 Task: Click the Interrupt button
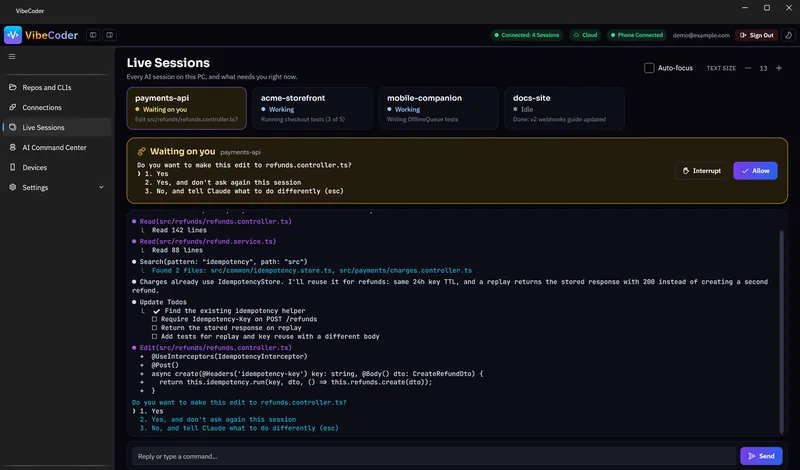702,171
